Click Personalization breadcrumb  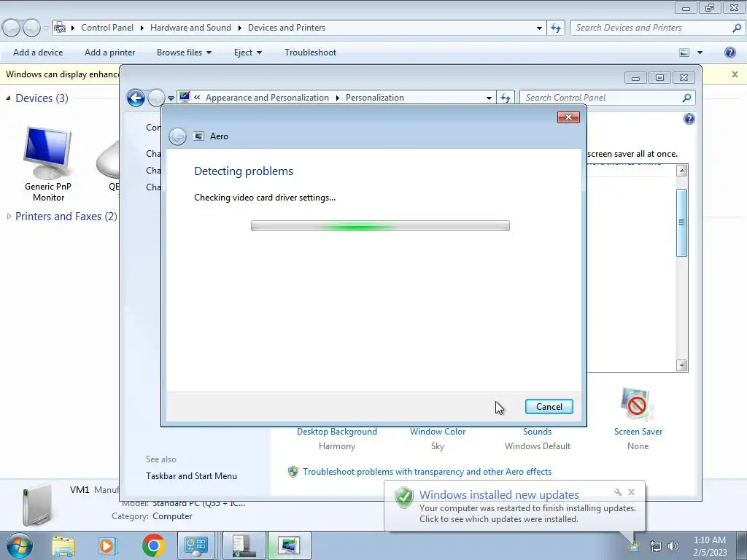pos(375,98)
